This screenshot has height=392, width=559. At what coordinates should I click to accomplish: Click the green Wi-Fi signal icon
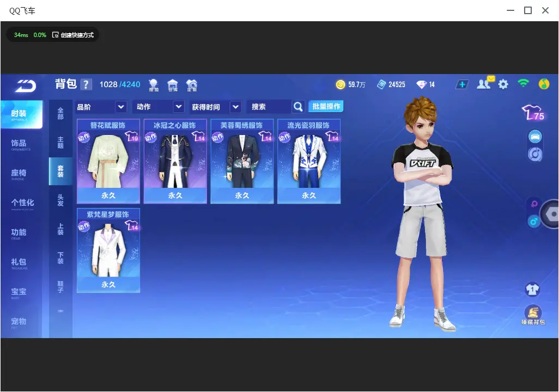click(524, 83)
